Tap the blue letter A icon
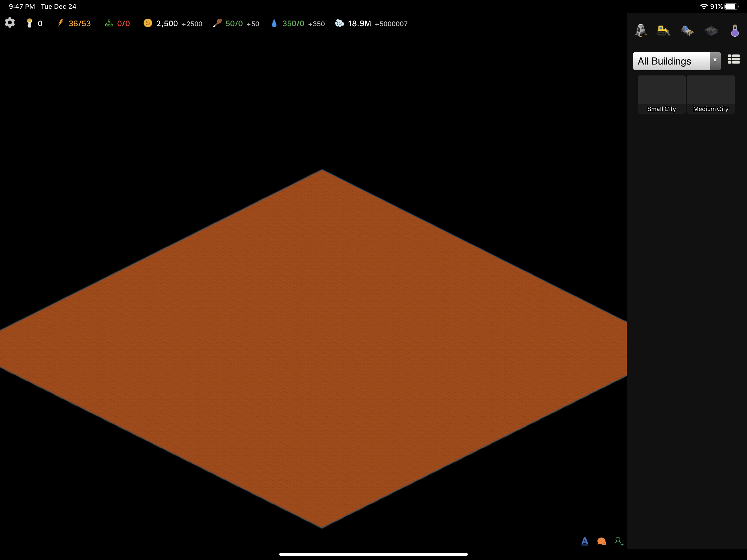Screen dimensions: 747x560 click(x=585, y=541)
